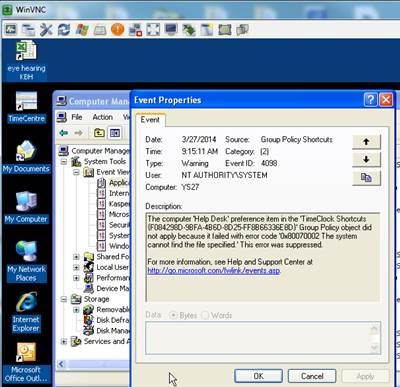Toggle full screen with four-arrow icon
Image resolution: width=400 pixels, height=387 pixels.
153,30
